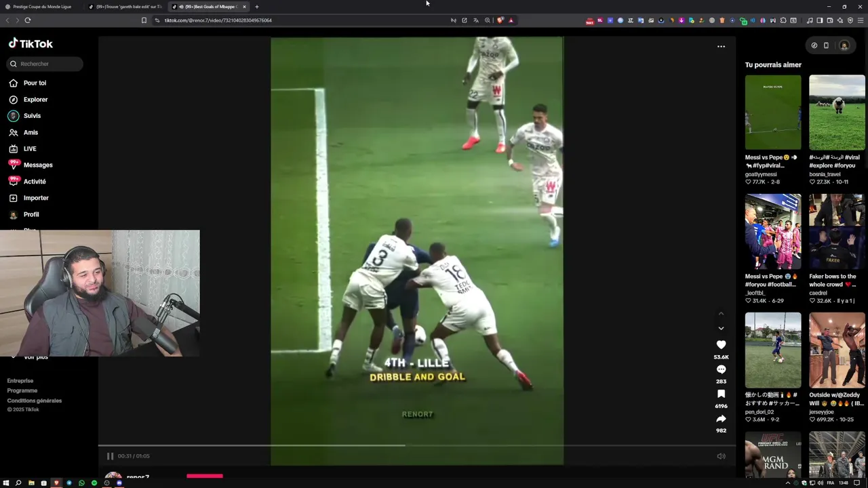Reload the page with the refresh icon

pos(28,20)
